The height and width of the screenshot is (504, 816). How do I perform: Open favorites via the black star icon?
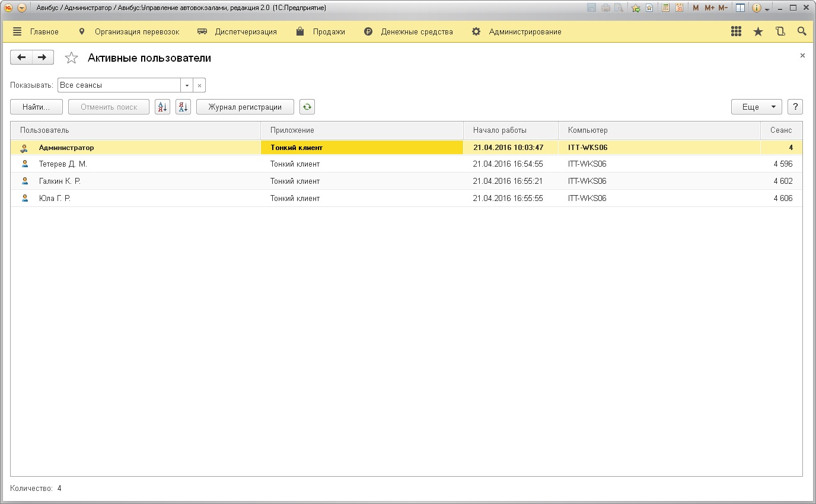[x=758, y=31]
